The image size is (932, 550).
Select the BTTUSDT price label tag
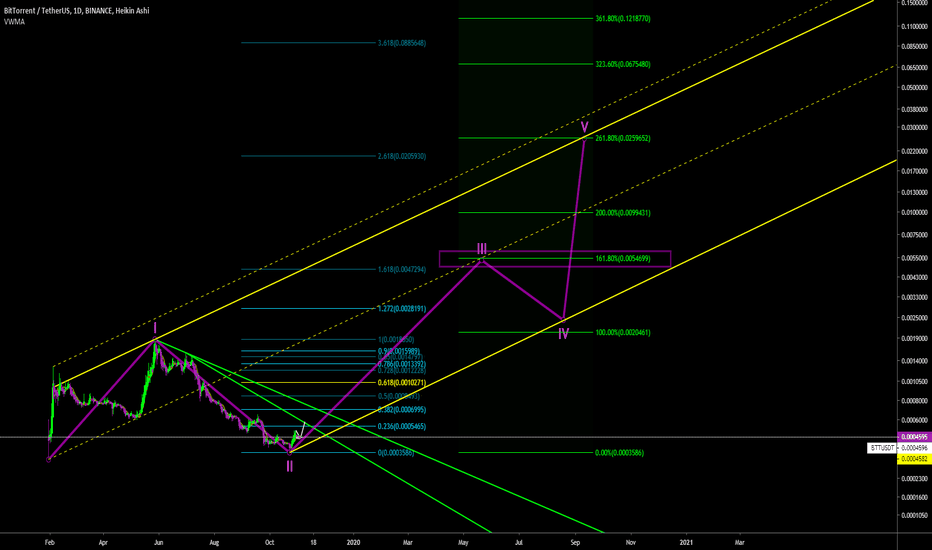(x=882, y=448)
